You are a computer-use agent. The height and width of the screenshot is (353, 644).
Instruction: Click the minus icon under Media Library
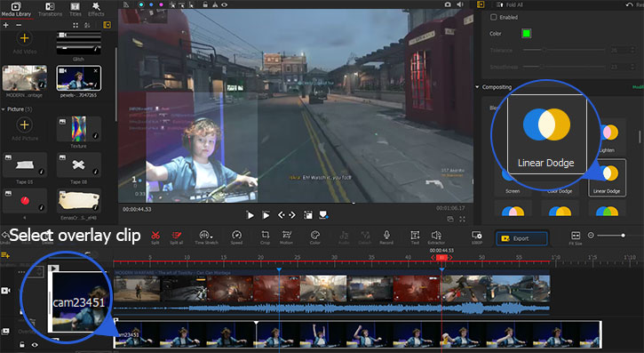(x=19, y=25)
